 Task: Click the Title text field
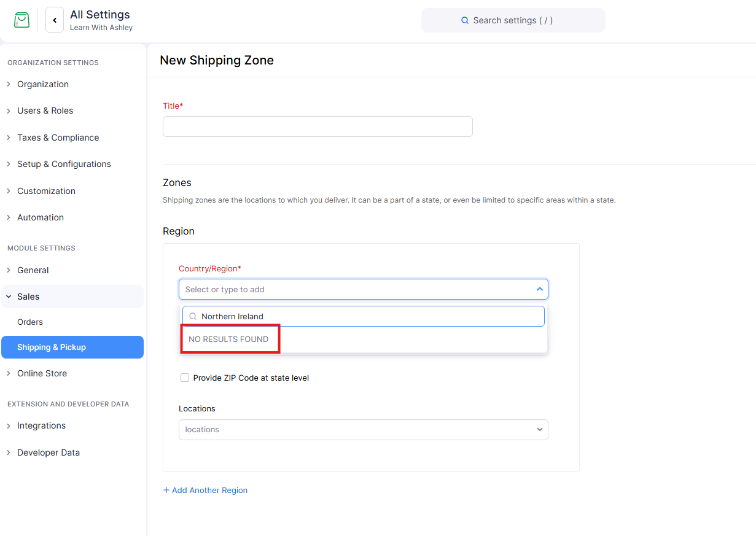tap(318, 126)
